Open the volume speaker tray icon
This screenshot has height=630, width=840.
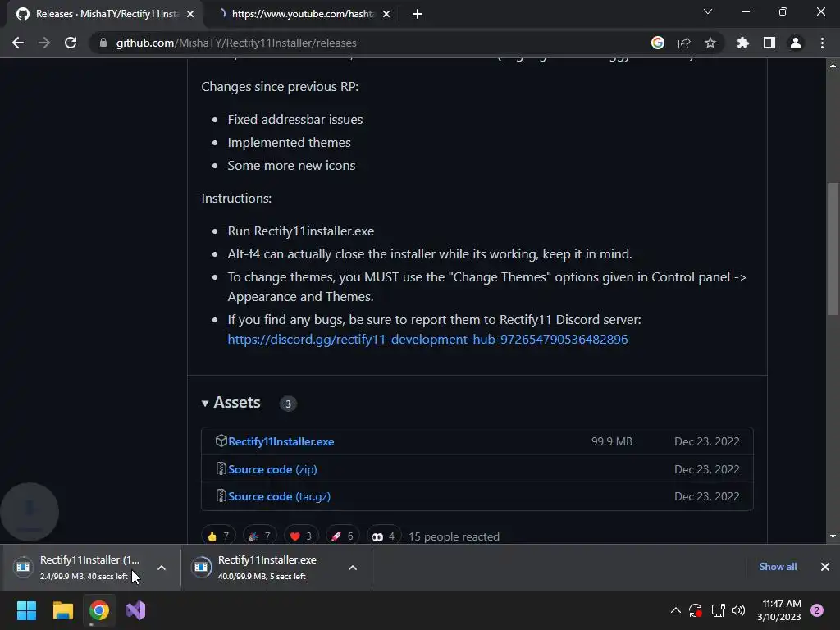coord(738,610)
